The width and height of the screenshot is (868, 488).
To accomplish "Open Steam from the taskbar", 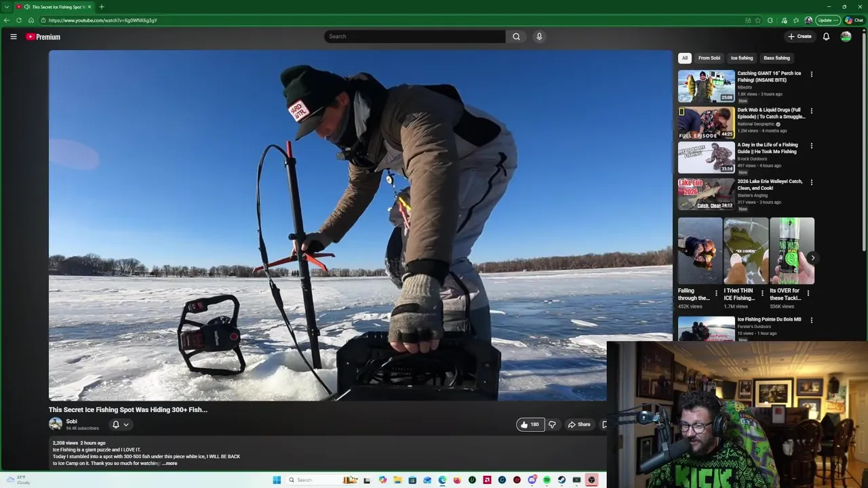I will (x=561, y=480).
